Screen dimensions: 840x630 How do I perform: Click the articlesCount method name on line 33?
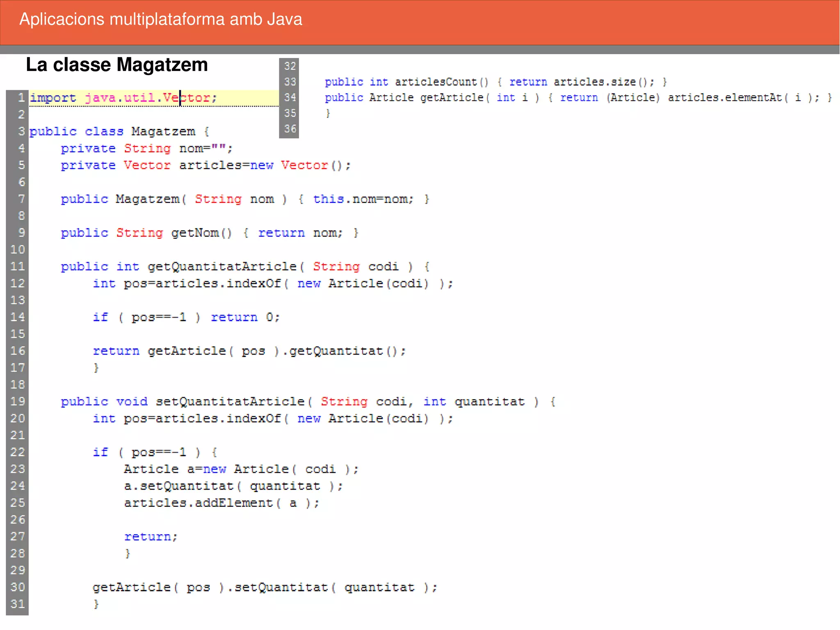436,82
